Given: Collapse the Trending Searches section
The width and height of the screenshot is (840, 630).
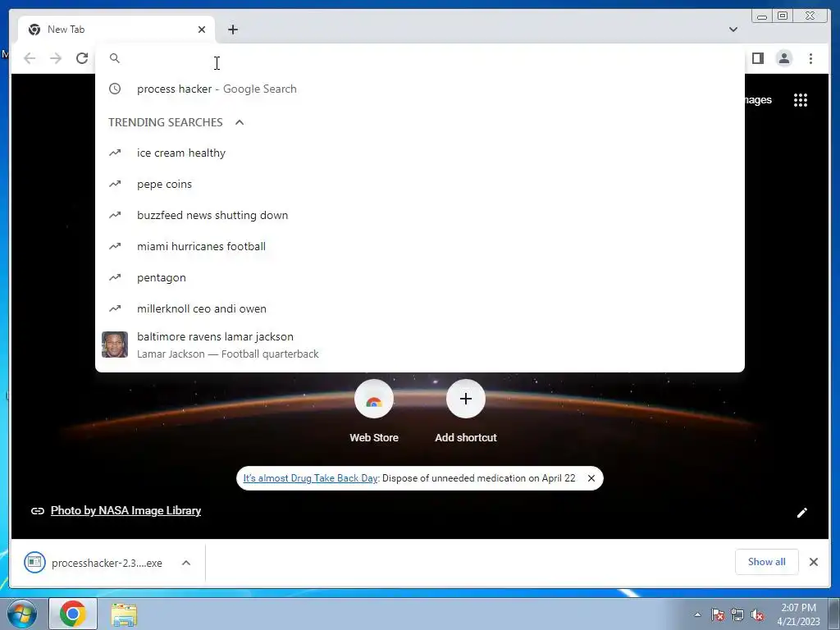Looking at the screenshot, I should 240,122.
